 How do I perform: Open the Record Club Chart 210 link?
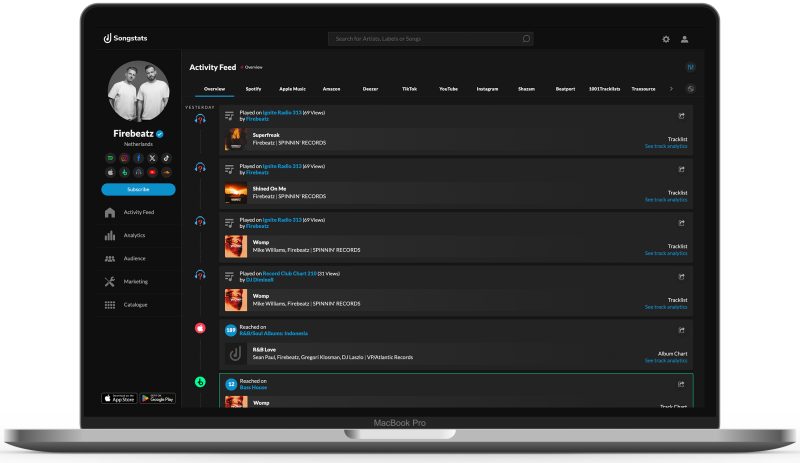[x=290, y=274]
